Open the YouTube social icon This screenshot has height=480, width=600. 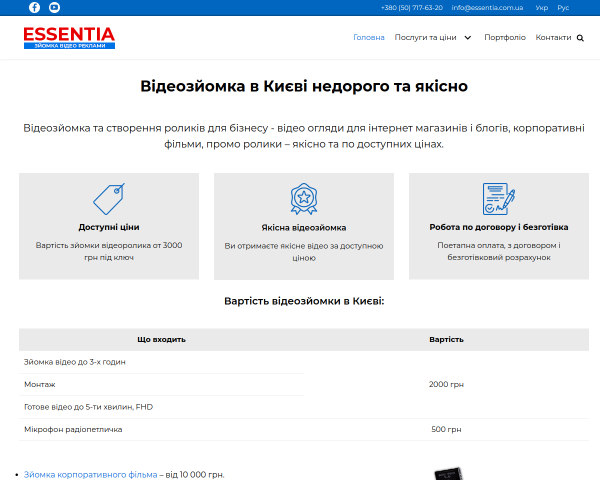coord(54,7)
